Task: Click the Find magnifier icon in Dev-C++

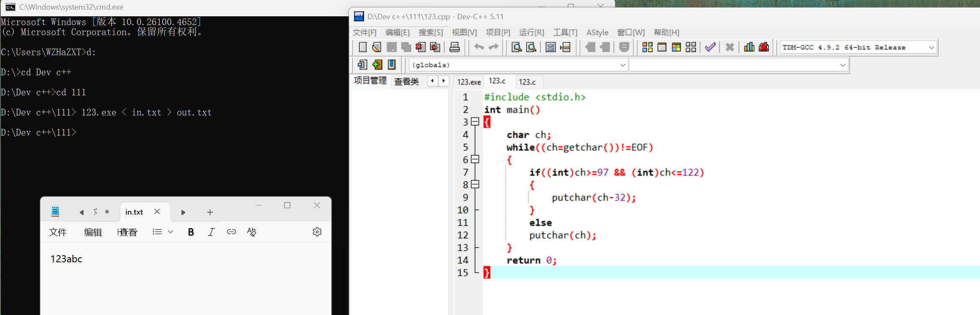Action: click(517, 47)
